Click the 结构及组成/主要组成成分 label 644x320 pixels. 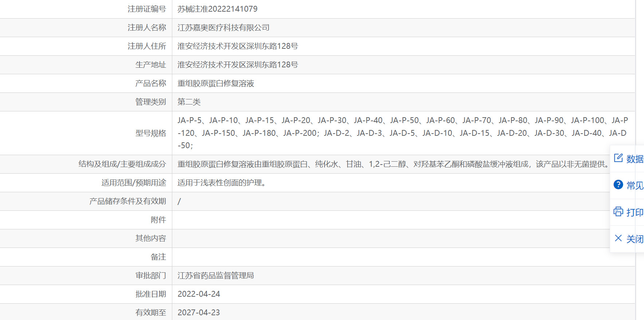(x=122, y=164)
